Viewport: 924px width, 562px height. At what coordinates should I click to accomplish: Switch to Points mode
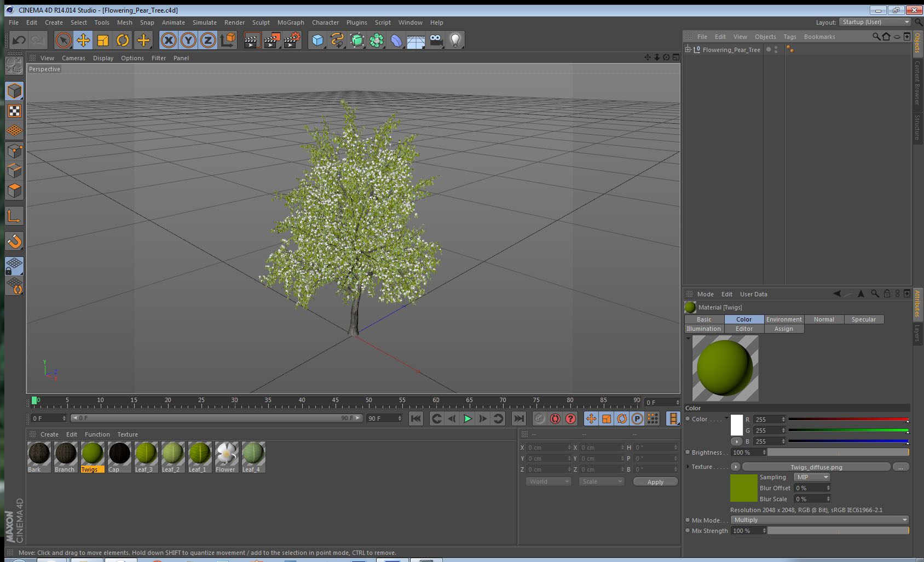[x=14, y=151]
